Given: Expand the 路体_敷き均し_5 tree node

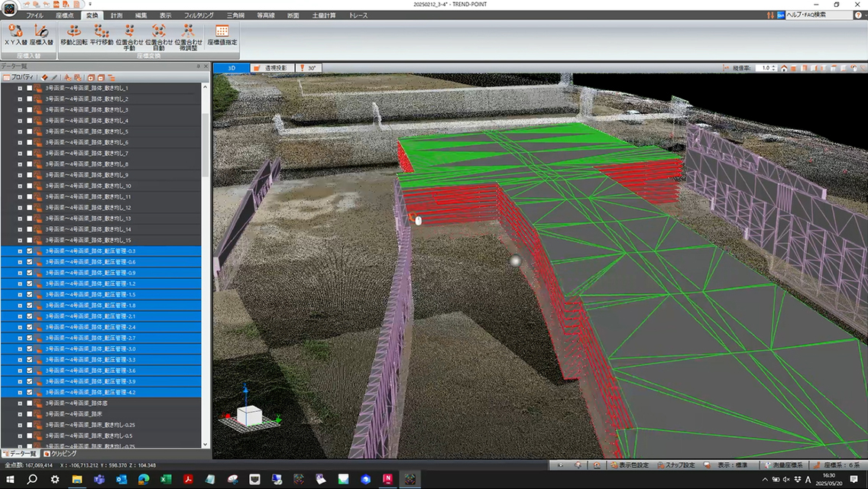Looking at the screenshot, I should click(x=20, y=131).
